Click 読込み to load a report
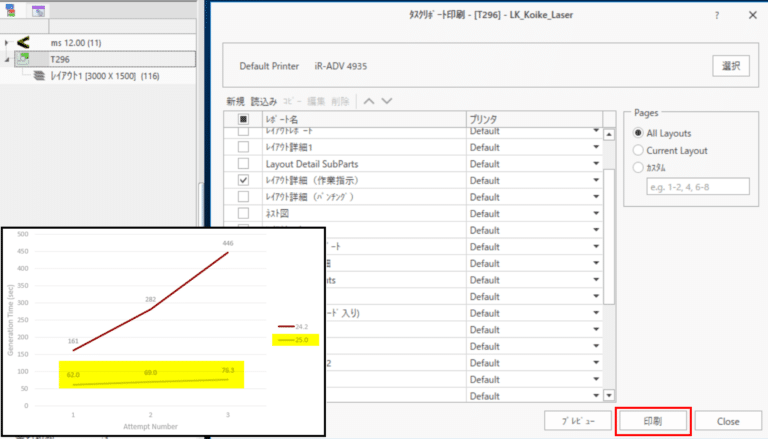The height and width of the screenshot is (439, 768). pos(265,101)
